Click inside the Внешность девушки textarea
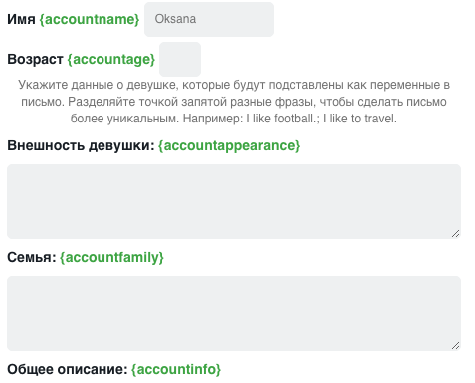This screenshot has width=475, height=383. 234,201
